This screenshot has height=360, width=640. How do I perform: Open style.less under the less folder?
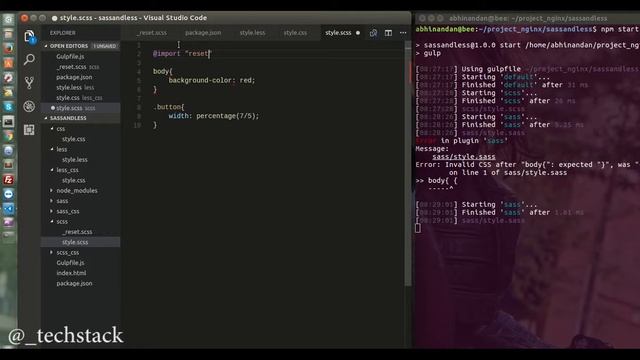coord(75,160)
